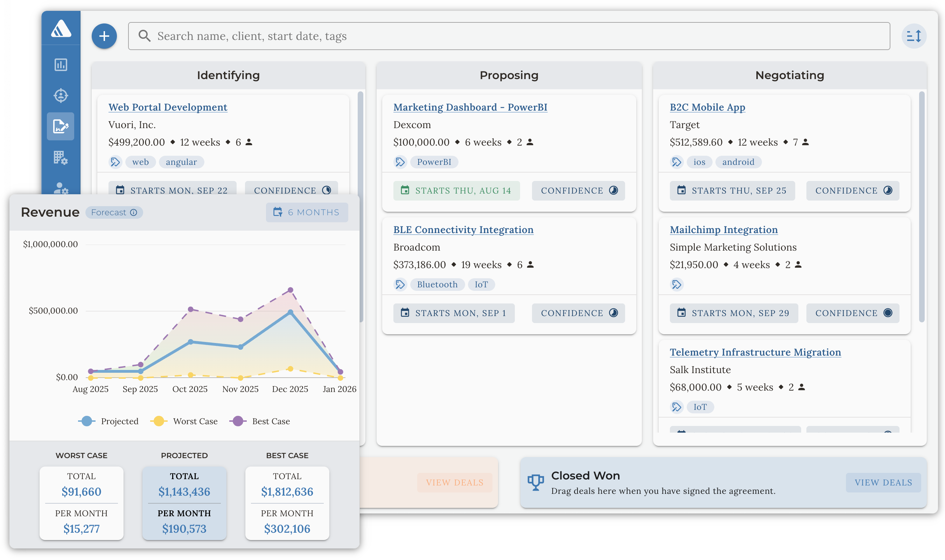Viewport: 945px width, 560px height.
Task: Click start date Thu, Sep 25 button
Action: (732, 190)
